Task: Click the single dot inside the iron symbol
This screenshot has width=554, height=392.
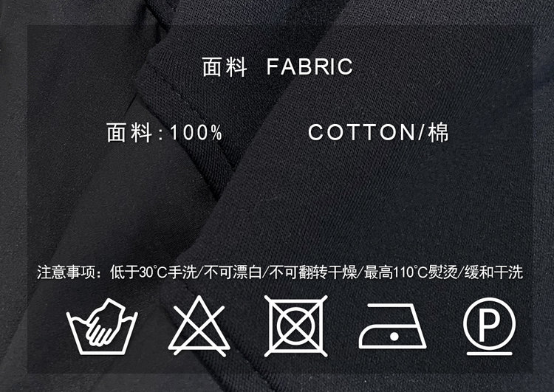Action: [x=394, y=336]
